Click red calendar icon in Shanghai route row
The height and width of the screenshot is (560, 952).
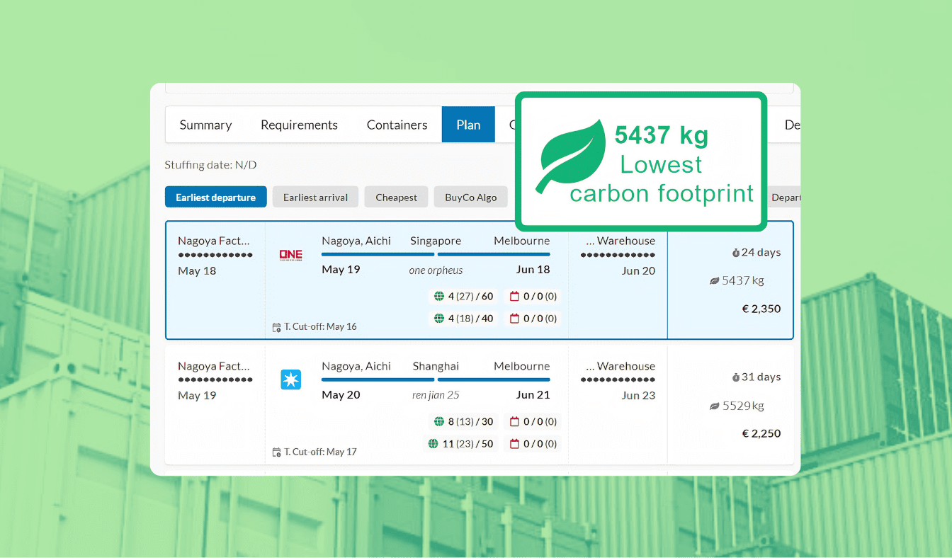click(x=515, y=422)
